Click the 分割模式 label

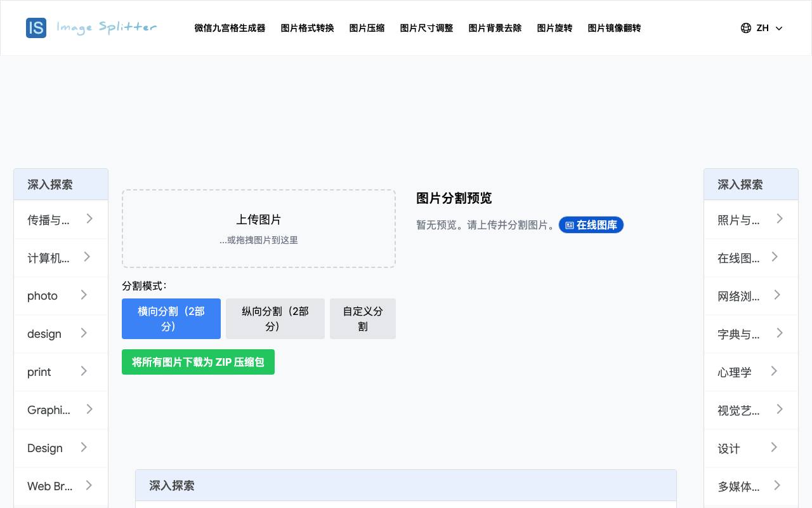(x=145, y=286)
